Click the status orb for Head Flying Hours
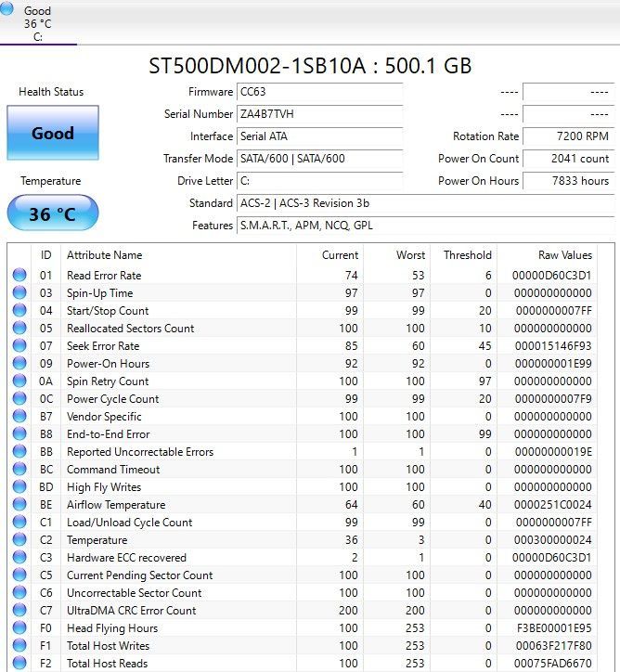 click(x=19, y=627)
